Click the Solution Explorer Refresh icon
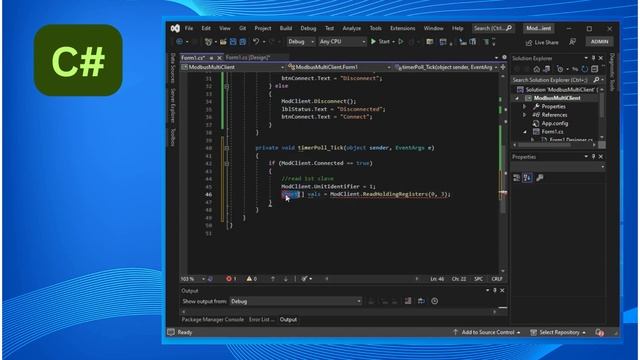This screenshot has height=360, width=640. 585,69
